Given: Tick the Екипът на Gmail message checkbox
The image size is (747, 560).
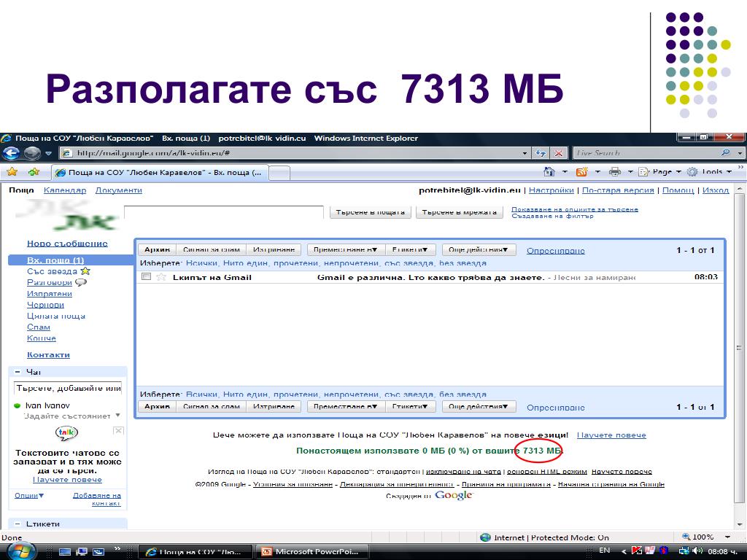Looking at the screenshot, I should tap(146, 276).
